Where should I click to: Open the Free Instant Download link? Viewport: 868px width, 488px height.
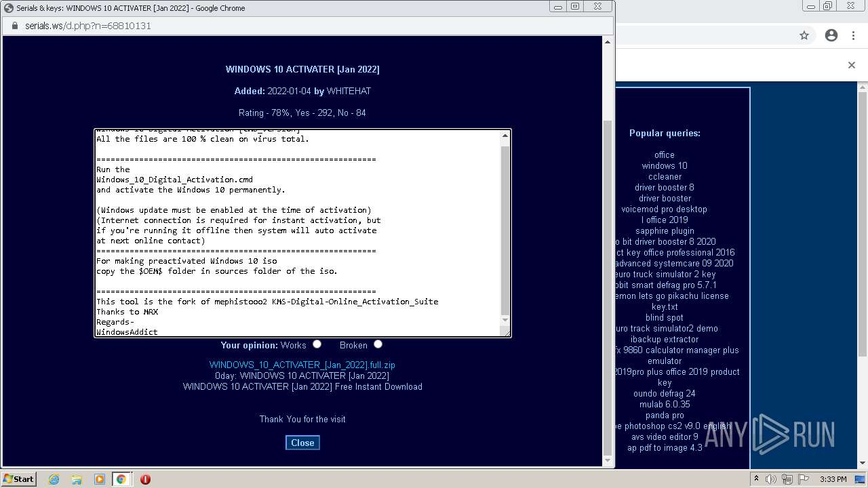tap(302, 386)
